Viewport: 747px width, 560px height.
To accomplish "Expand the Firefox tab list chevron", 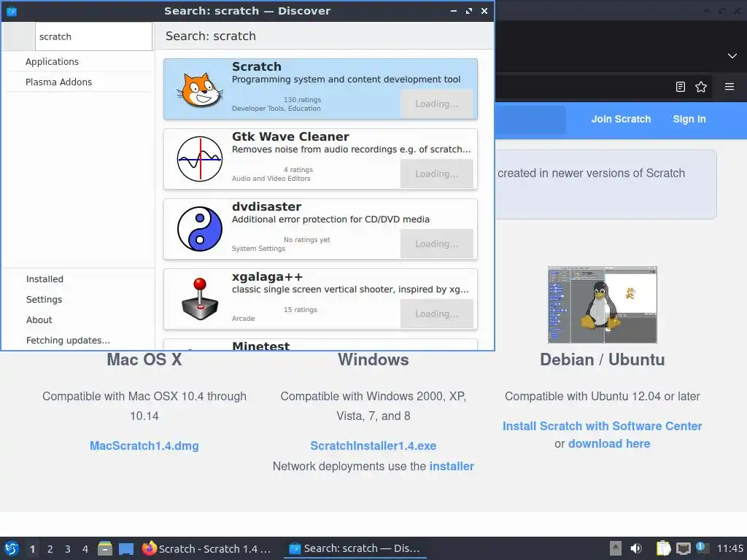I will pos(732,56).
